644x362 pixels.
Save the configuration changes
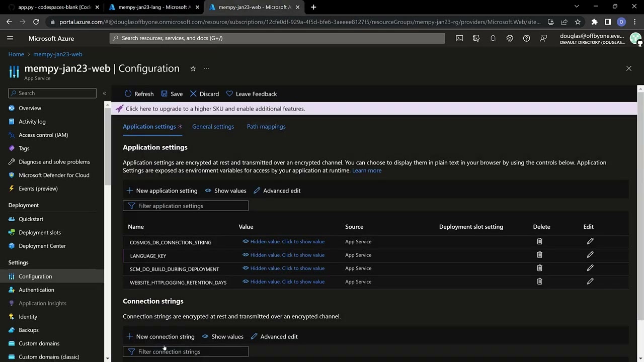[x=172, y=94]
